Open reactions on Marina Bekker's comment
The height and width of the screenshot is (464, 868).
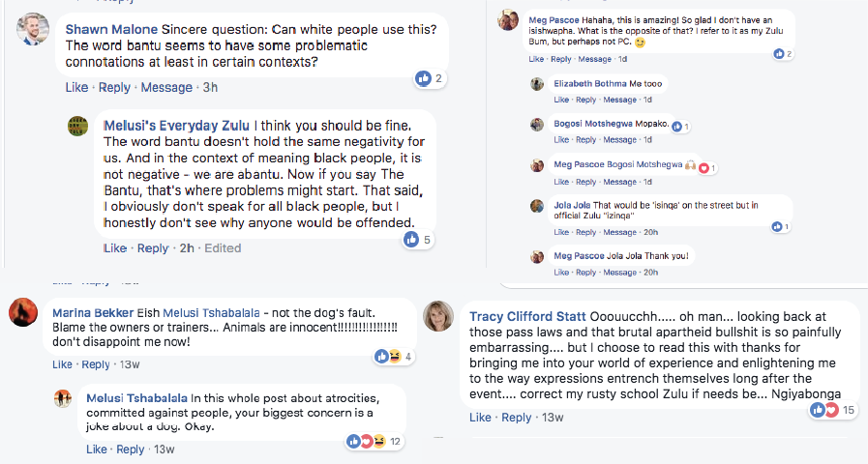(394, 357)
